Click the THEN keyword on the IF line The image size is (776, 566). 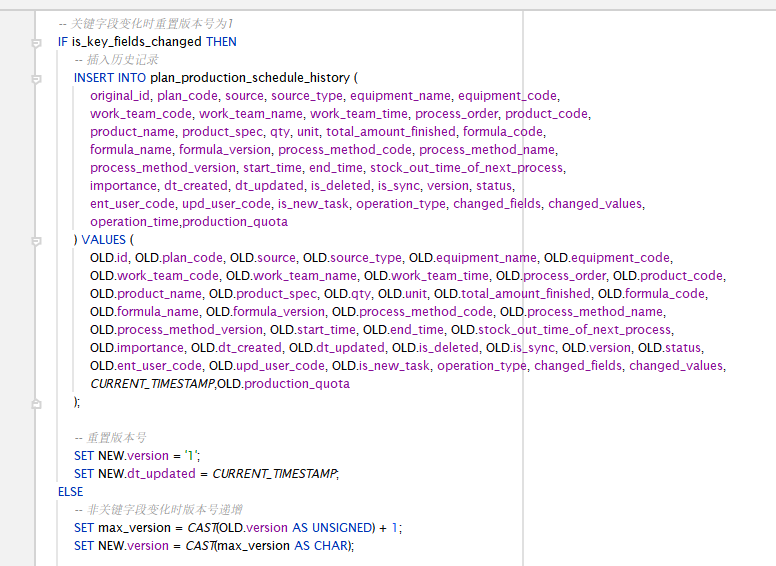click(x=221, y=42)
